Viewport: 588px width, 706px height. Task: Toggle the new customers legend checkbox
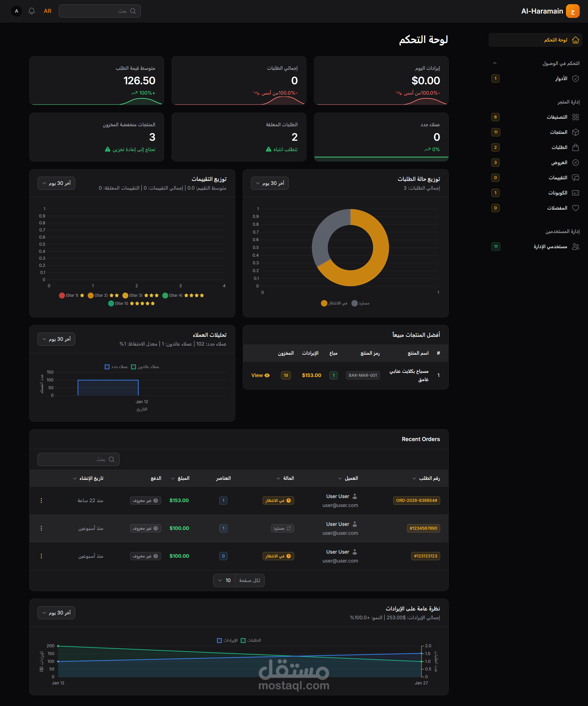click(107, 367)
